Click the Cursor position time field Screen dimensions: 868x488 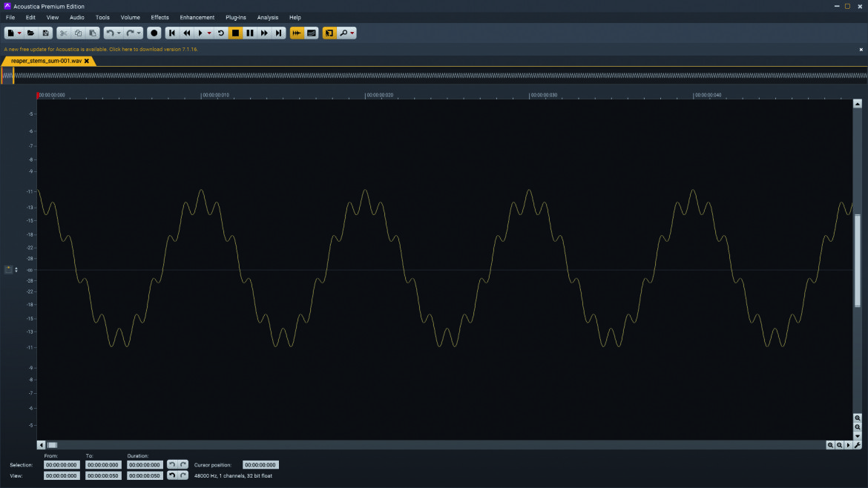(260, 465)
